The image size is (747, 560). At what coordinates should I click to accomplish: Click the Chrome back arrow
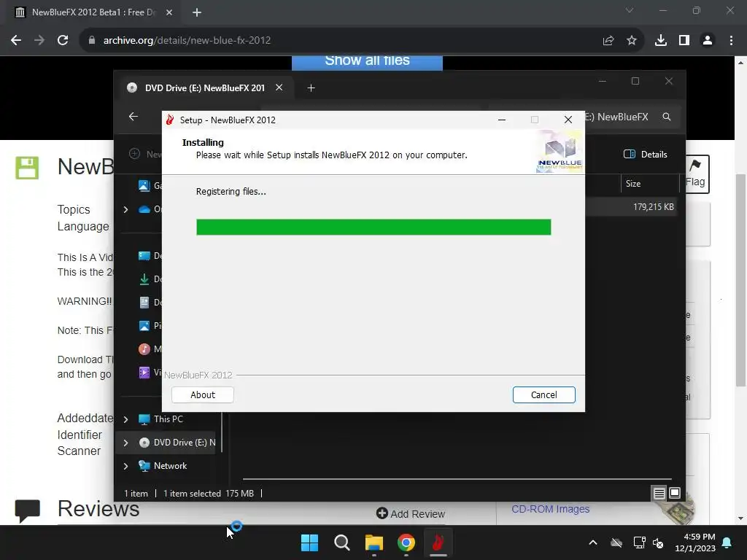point(16,41)
